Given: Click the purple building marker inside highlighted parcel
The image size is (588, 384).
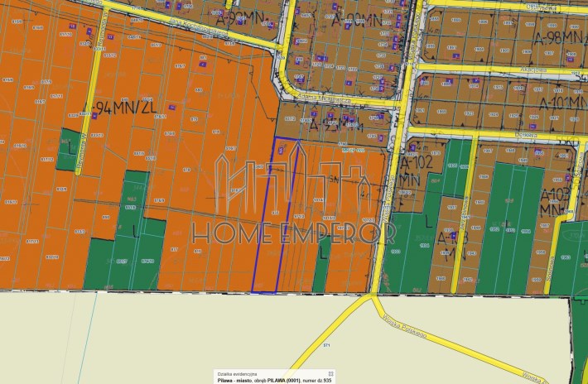Looking at the screenshot, I should click(x=281, y=151).
